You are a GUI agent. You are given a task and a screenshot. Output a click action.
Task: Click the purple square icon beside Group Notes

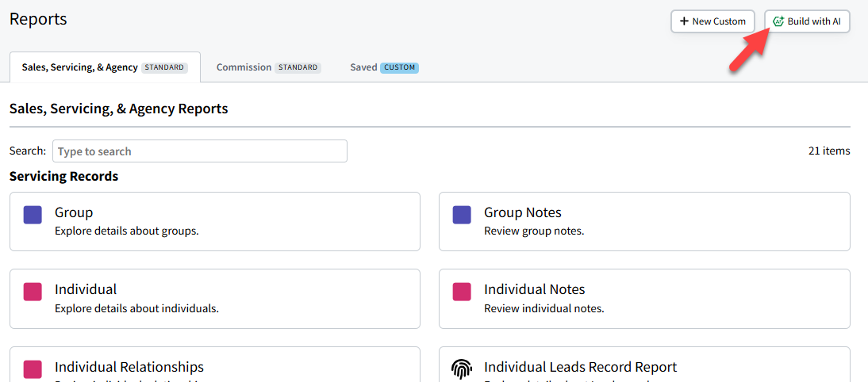[462, 215]
